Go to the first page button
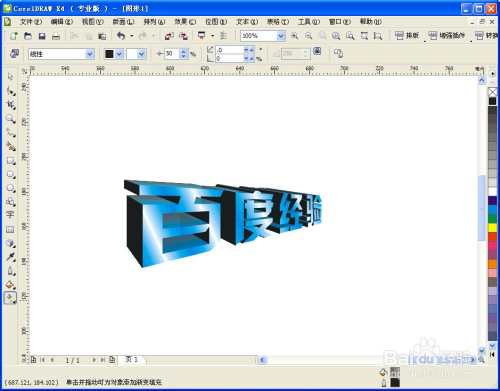500x391 pixels. coord(42,360)
